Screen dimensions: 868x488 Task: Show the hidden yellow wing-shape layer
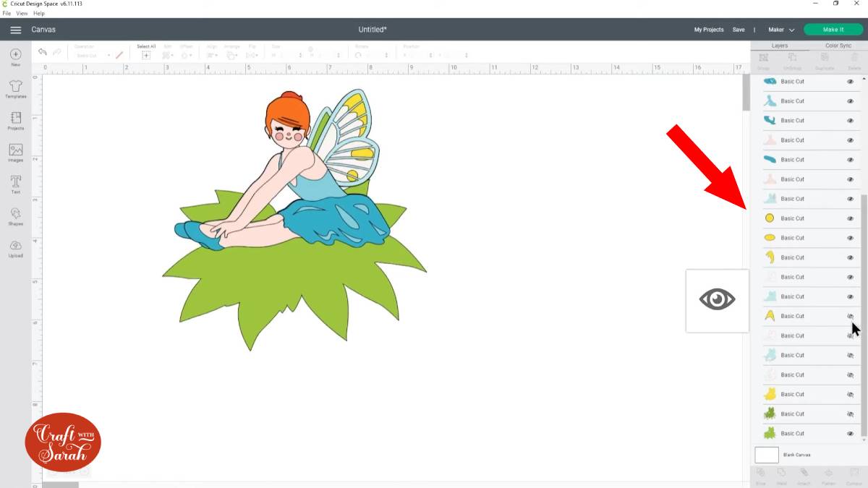[x=850, y=316]
